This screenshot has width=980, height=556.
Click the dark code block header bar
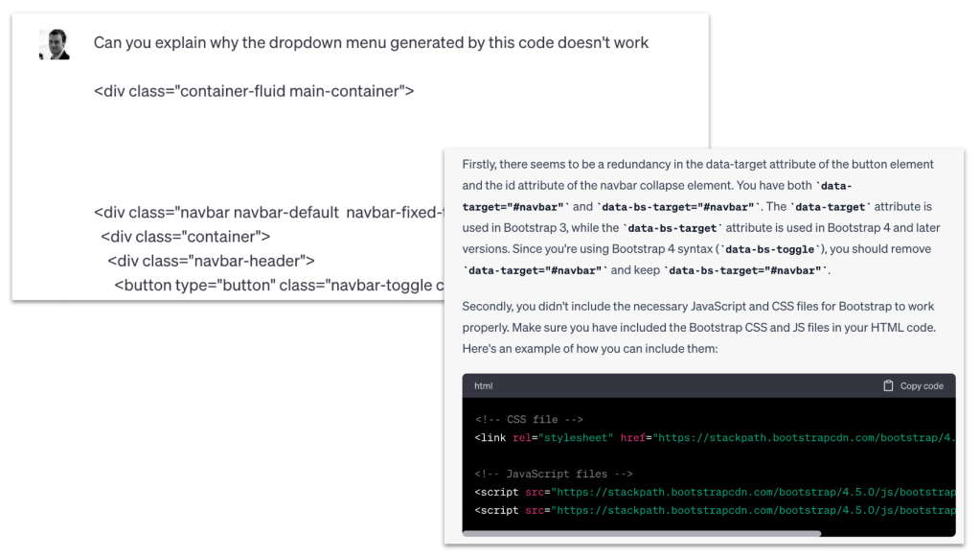click(x=671, y=385)
